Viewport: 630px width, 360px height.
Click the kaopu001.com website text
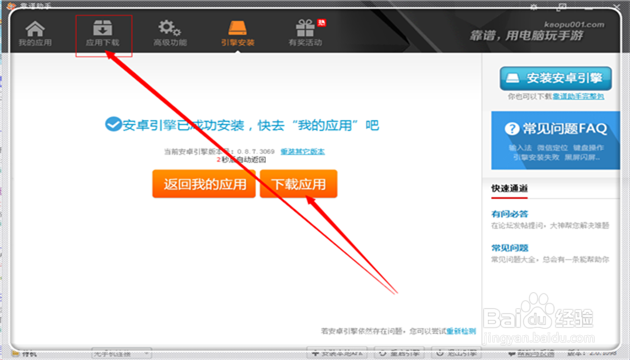pos(574,25)
